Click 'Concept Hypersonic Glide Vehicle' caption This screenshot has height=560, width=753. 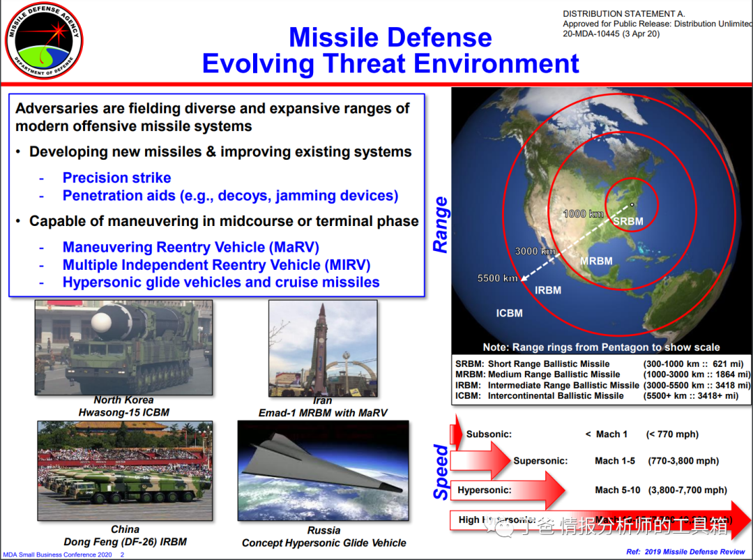coord(324,543)
